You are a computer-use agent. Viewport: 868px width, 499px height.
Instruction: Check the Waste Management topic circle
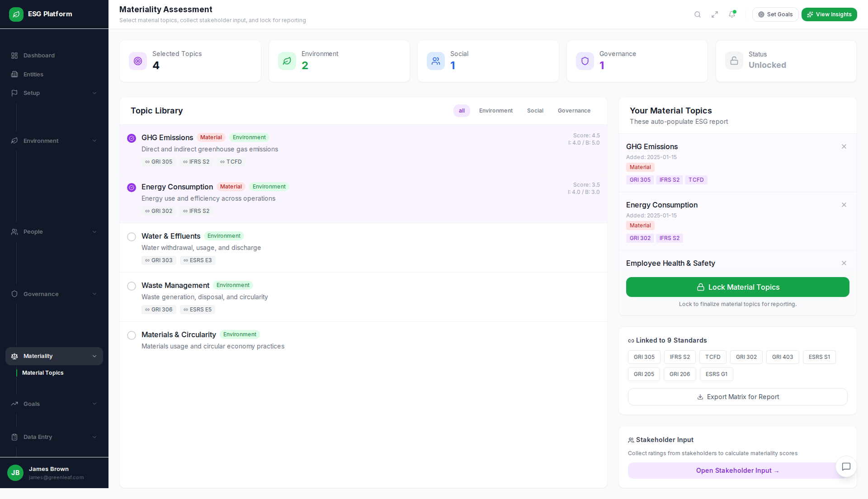click(x=132, y=286)
